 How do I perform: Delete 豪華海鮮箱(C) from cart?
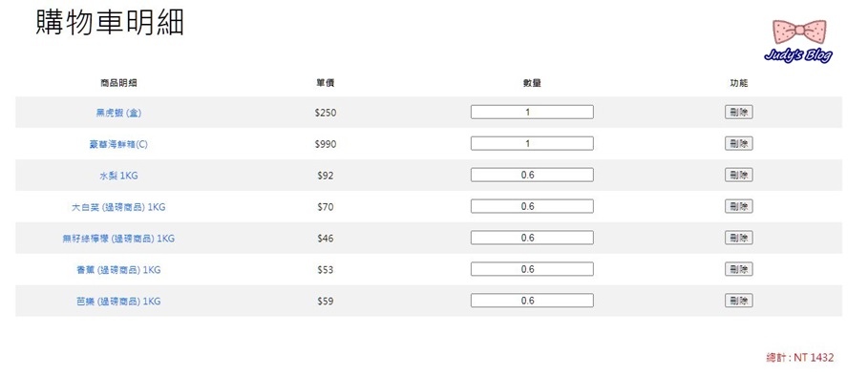pos(739,144)
